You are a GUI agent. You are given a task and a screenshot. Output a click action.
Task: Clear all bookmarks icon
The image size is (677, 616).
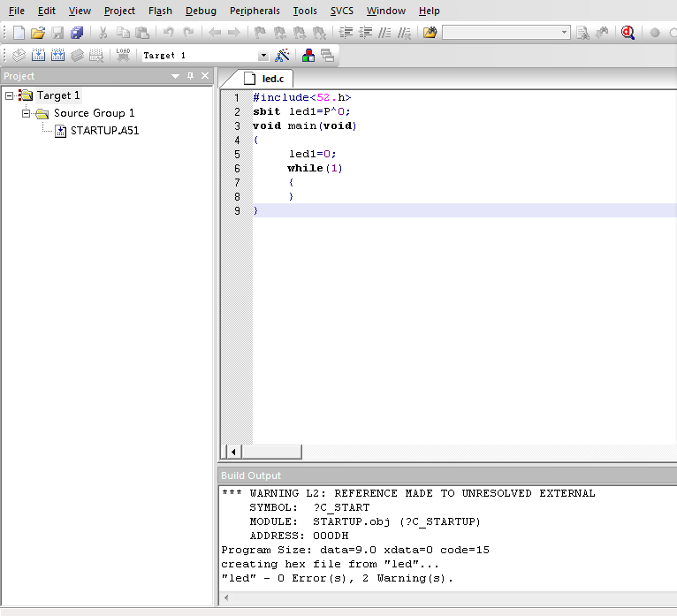[x=319, y=33]
